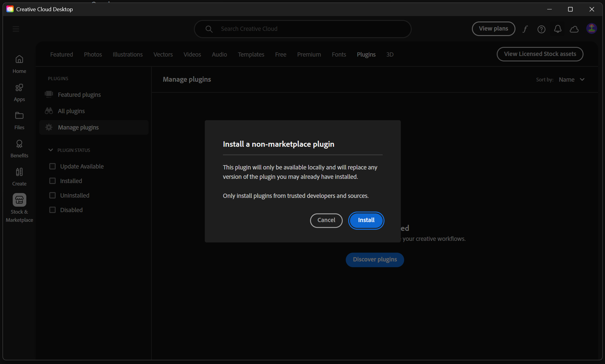Open the Apps section icon
This screenshot has width=605, height=364.
tap(19, 88)
